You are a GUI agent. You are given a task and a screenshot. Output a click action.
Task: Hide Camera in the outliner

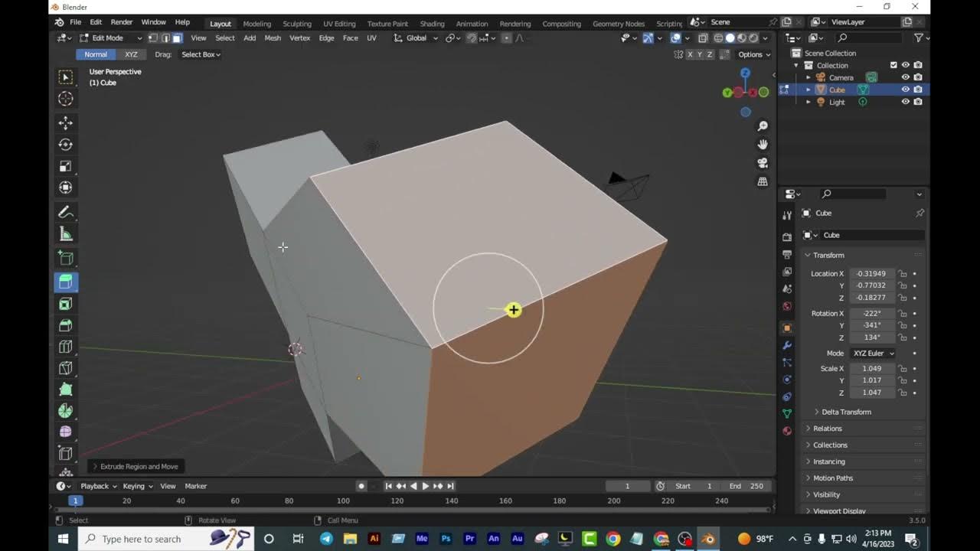pyautogui.click(x=905, y=77)
